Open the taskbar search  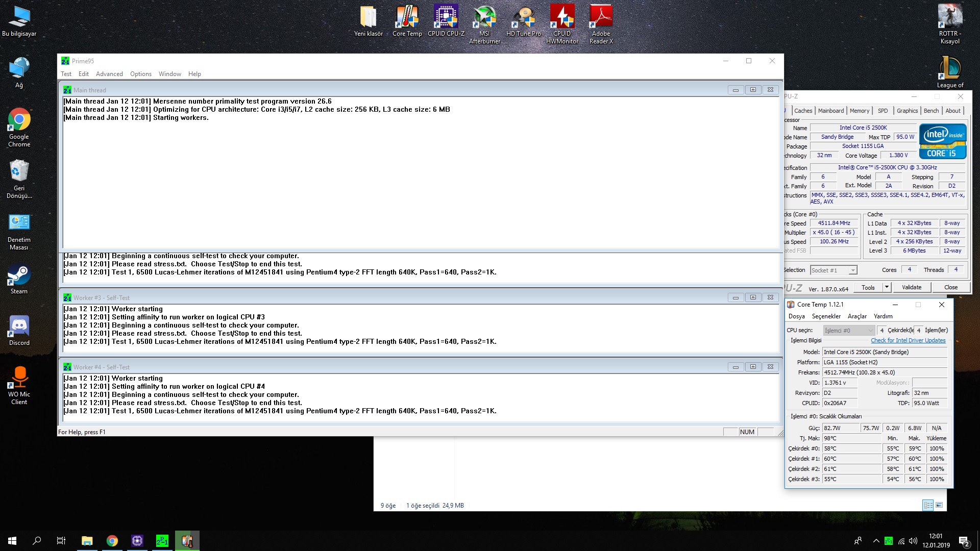click(37, 541)
